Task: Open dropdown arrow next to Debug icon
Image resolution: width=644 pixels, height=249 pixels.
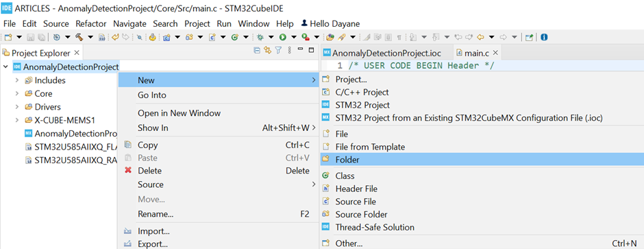Action: pyautogui.click(x=271, y=37)
